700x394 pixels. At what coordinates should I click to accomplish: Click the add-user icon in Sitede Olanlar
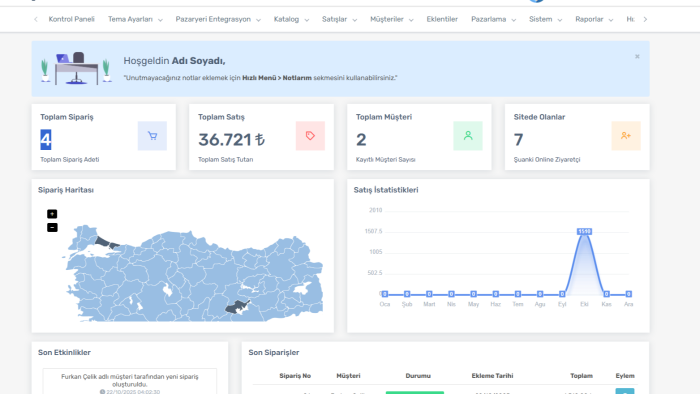point(626,136)
